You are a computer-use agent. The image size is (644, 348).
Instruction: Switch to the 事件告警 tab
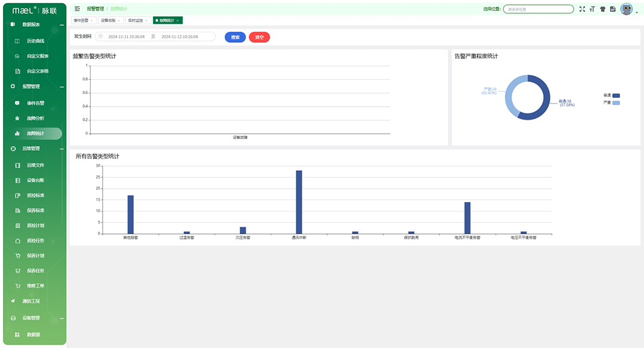coord(80,20)
